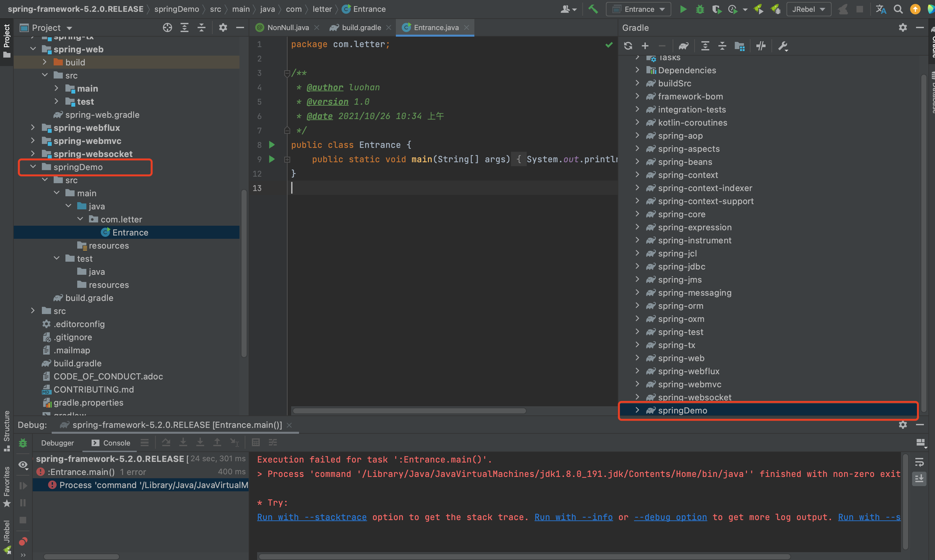This screenshot has height=560, width=935.
Task: Collapse the springDemo folder in project tree
Action: click(x=33, y=166)
